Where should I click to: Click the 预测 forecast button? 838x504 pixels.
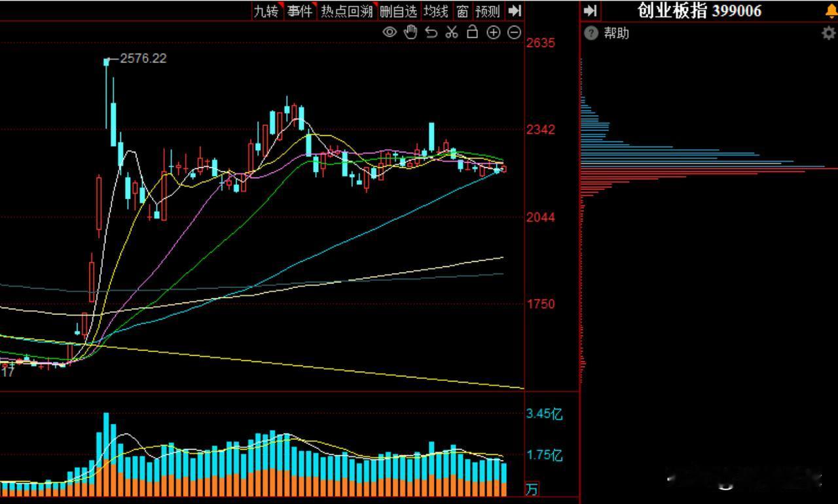[488, 11]
